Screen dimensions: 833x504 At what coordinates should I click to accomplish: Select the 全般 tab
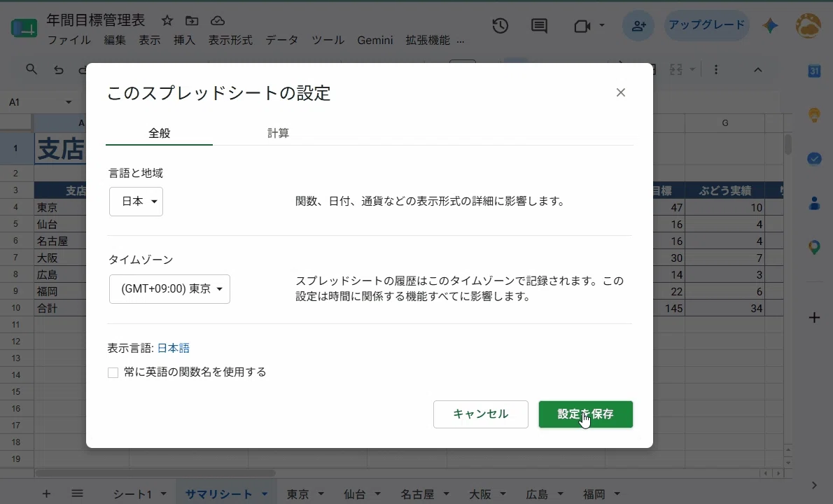coord(160,133)
